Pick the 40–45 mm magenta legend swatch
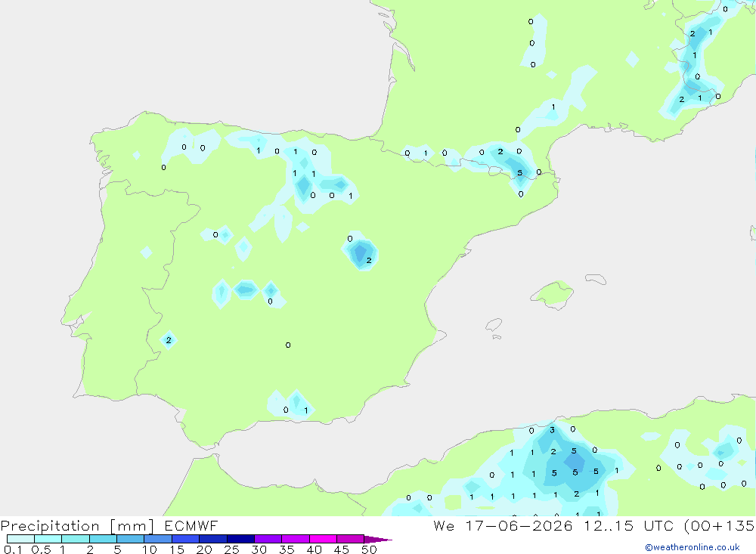Viewport: 756px width, 554px height. (323, 539)
